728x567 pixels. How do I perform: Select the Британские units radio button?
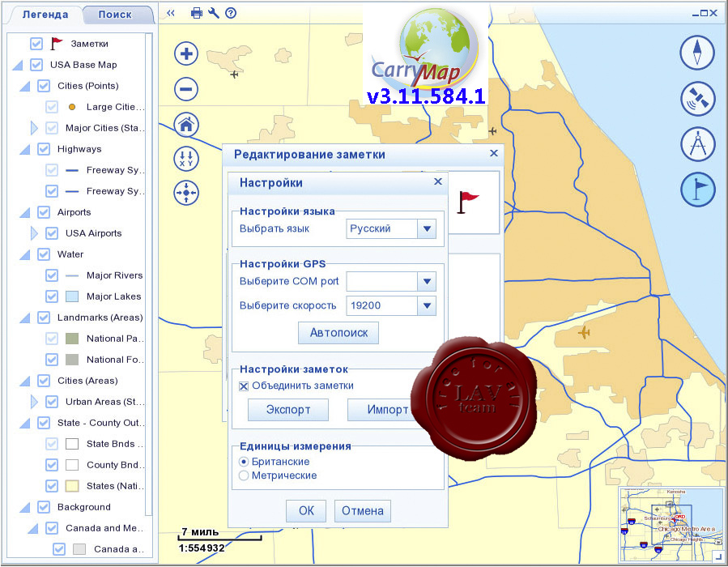point(244,462)
